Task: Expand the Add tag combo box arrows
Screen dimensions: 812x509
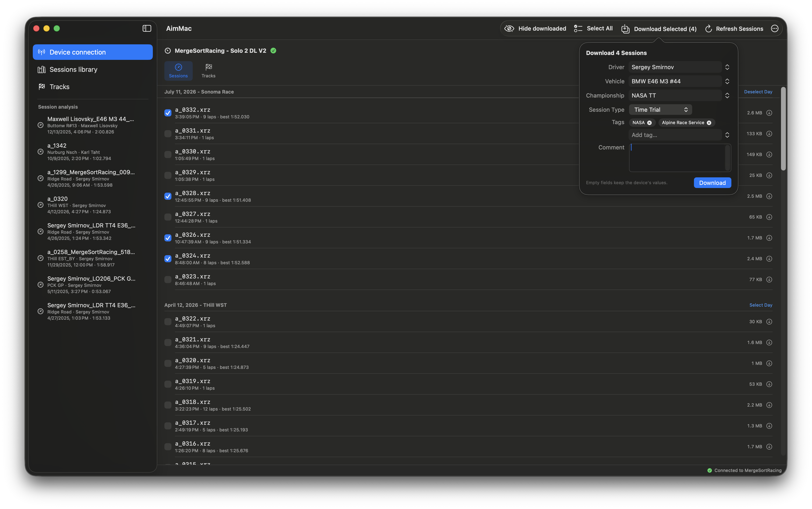Action: (x=727, y=135)
